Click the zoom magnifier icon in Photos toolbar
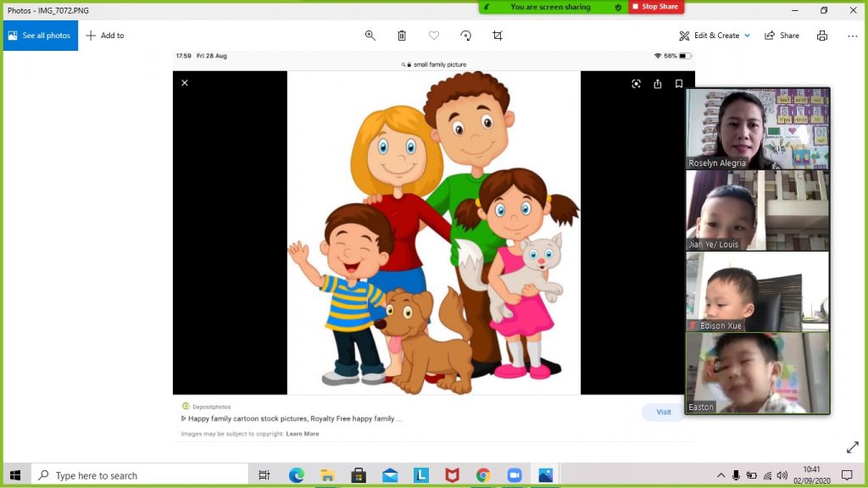 pyautogui.click(x=370, y=36)
